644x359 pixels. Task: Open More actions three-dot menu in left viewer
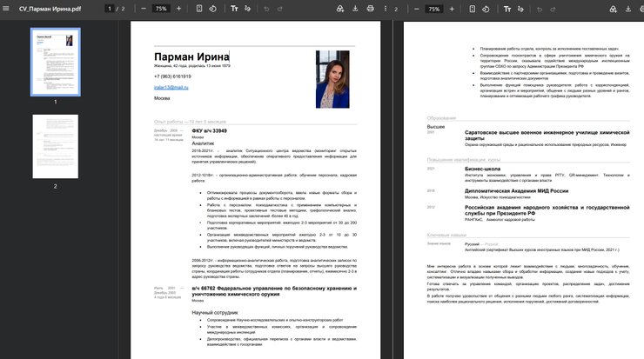[x=386, y=9]
